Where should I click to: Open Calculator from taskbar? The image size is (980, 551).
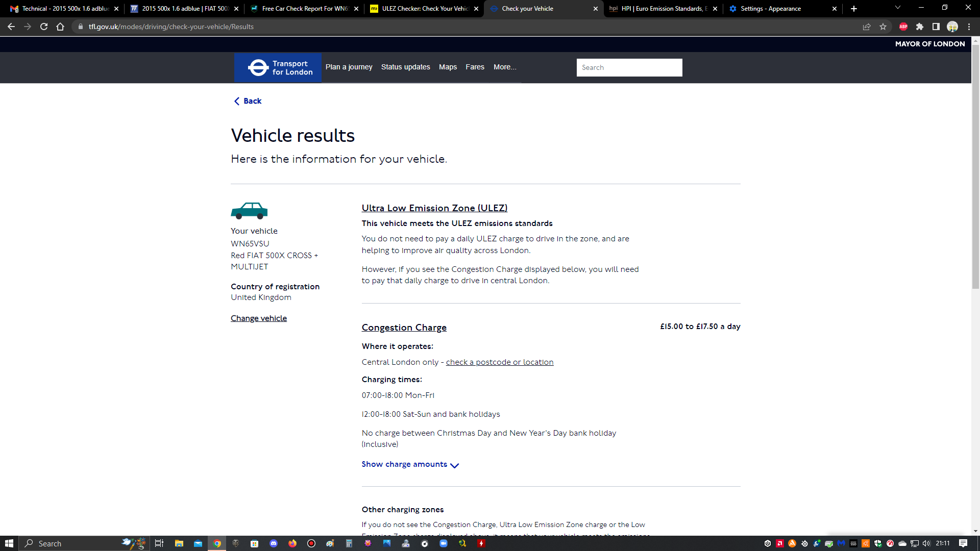tap(349, 543)
